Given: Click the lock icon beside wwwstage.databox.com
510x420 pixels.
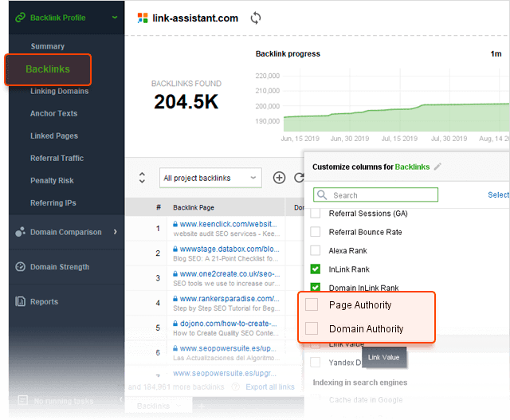Looking at the screenshot, I should pos(175,249).
